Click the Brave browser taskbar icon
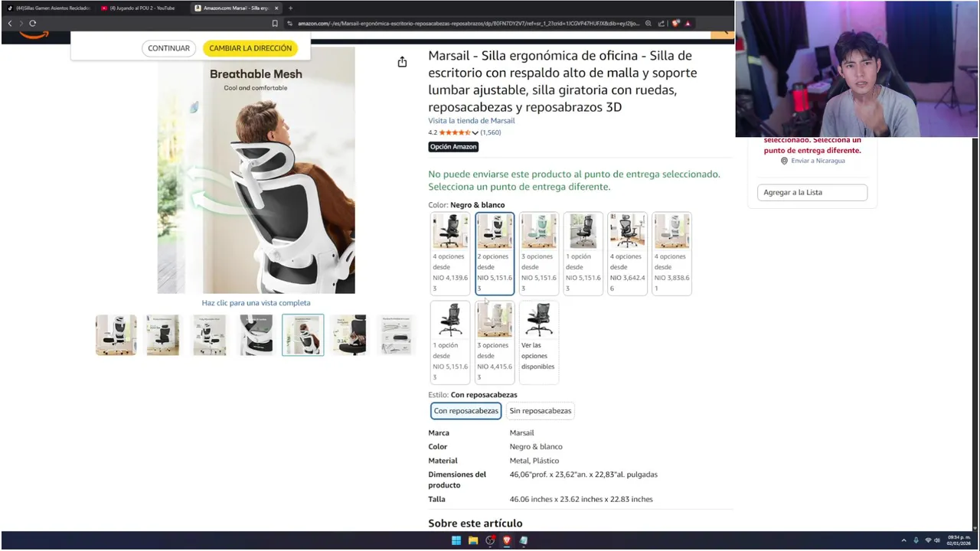This screenshot has width=980, height=551. click(x=507, y=540)
